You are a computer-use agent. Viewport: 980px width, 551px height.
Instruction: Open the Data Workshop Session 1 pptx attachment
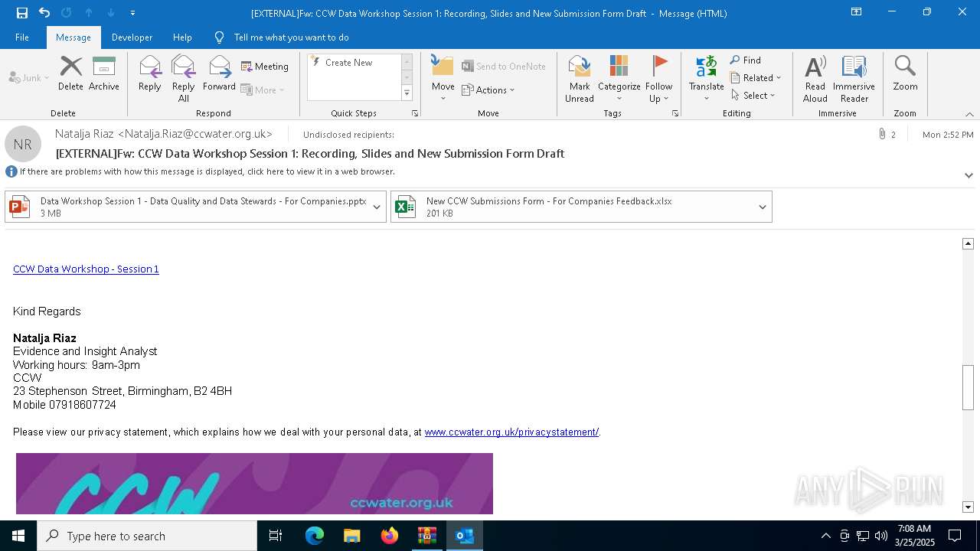point(188,207)
